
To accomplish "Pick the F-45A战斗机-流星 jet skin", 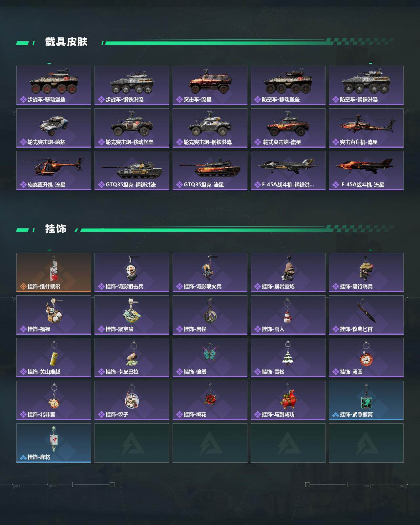I will coord(366,171).
